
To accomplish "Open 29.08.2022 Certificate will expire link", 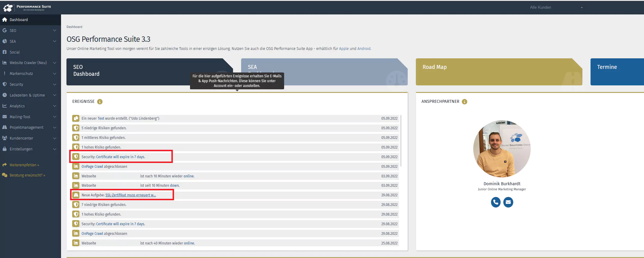I will (x=121, y=224).
